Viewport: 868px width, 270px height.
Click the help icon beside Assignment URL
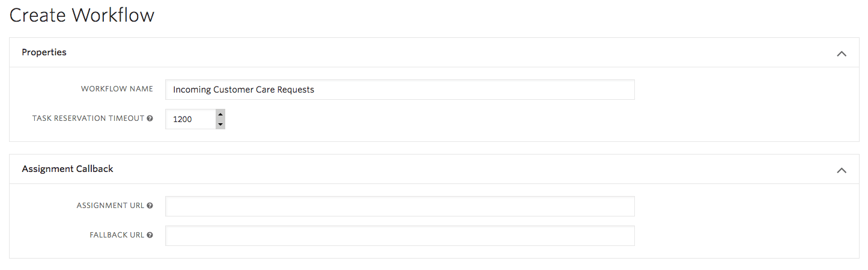click(150, 206)
